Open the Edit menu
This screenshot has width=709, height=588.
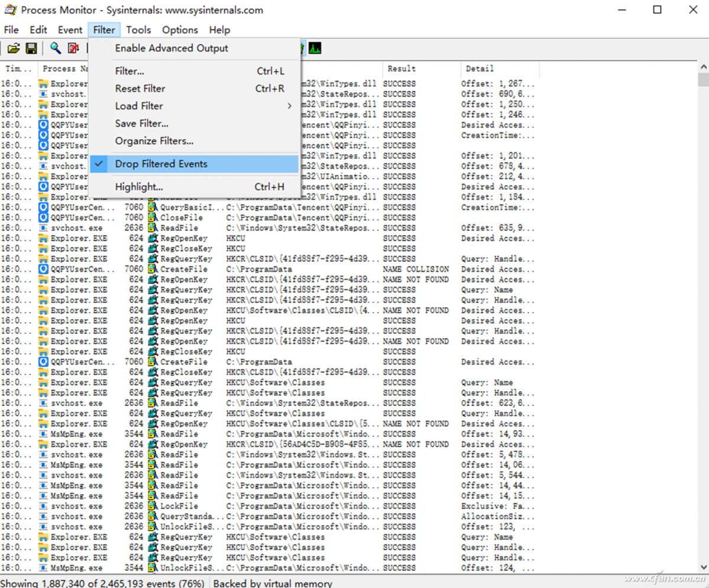coord(38,30)
